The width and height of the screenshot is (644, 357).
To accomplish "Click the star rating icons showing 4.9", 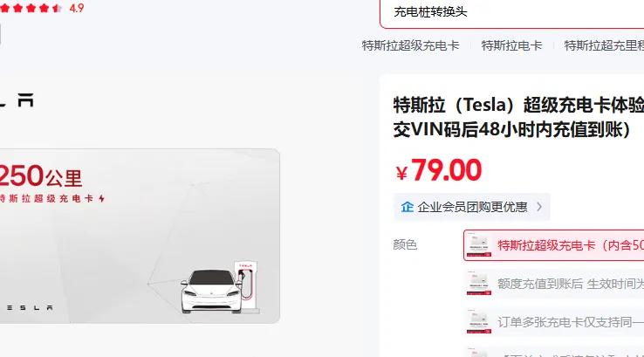I will pyautogui.click(x=31, y=8).
